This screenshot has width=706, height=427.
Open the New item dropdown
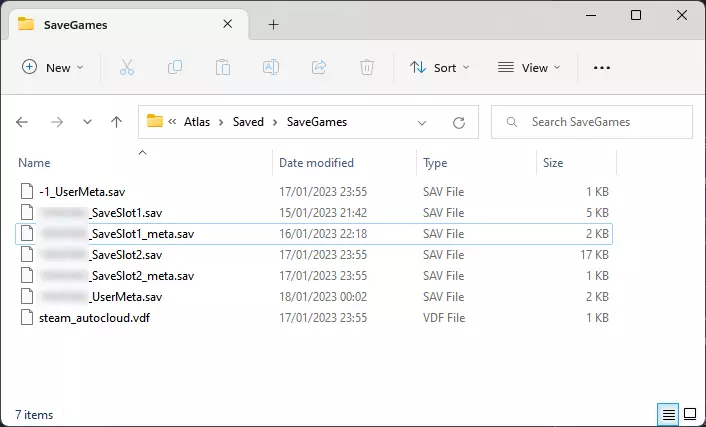tap(53, 68)
